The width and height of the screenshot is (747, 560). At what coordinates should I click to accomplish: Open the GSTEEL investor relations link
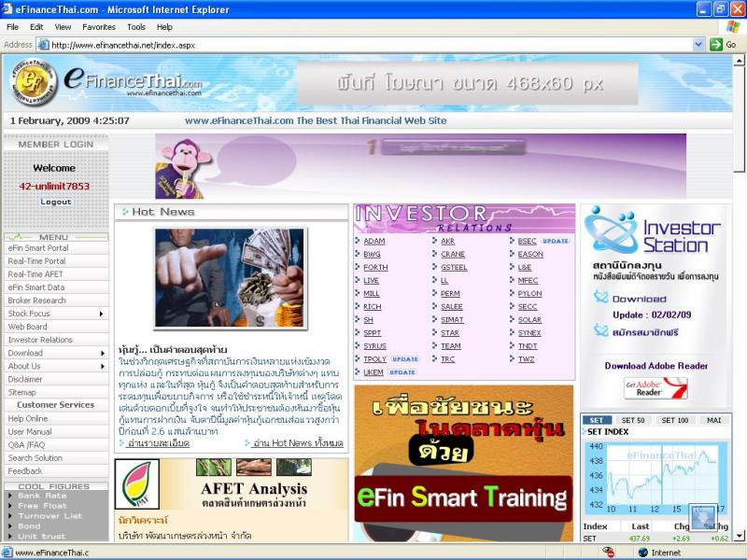tap(454, 267)
